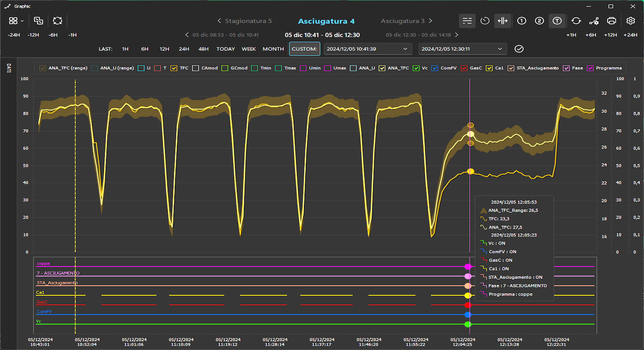Select the 24H last-period button
The height and width of the screenshot is (350, 644).
(184, 49)
